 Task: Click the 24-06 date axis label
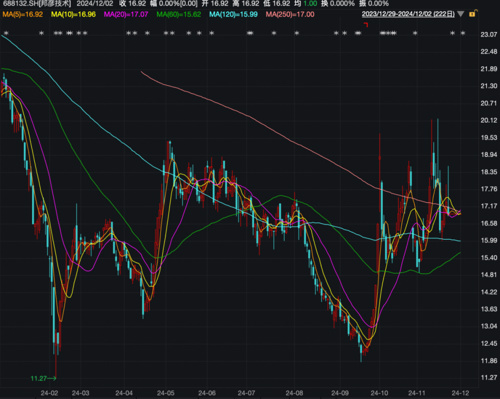coord(207,393)
